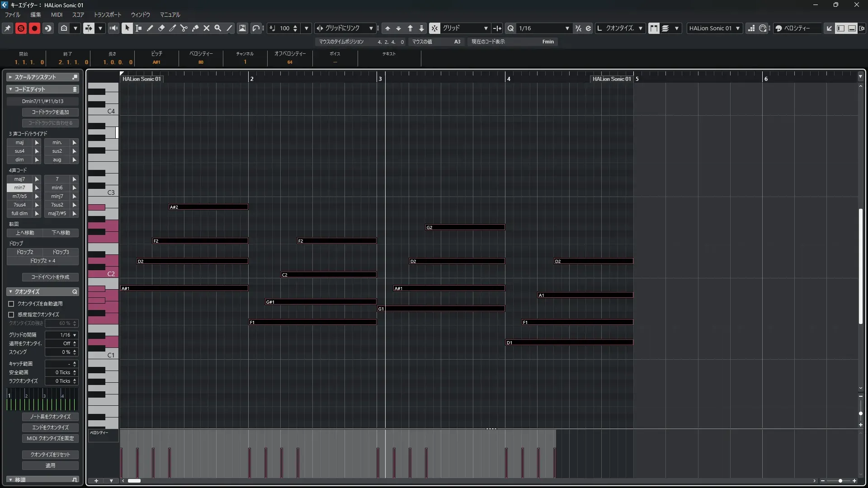Viewport: 868px width, 488px height.
Task: Select the Draw pencil tool
Action: 150,28
